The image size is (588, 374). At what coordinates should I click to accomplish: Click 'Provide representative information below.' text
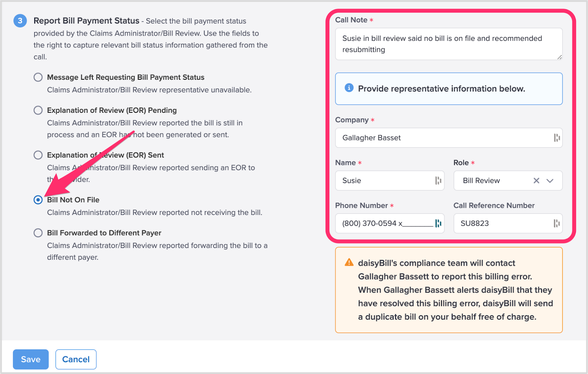pos(442,89)
